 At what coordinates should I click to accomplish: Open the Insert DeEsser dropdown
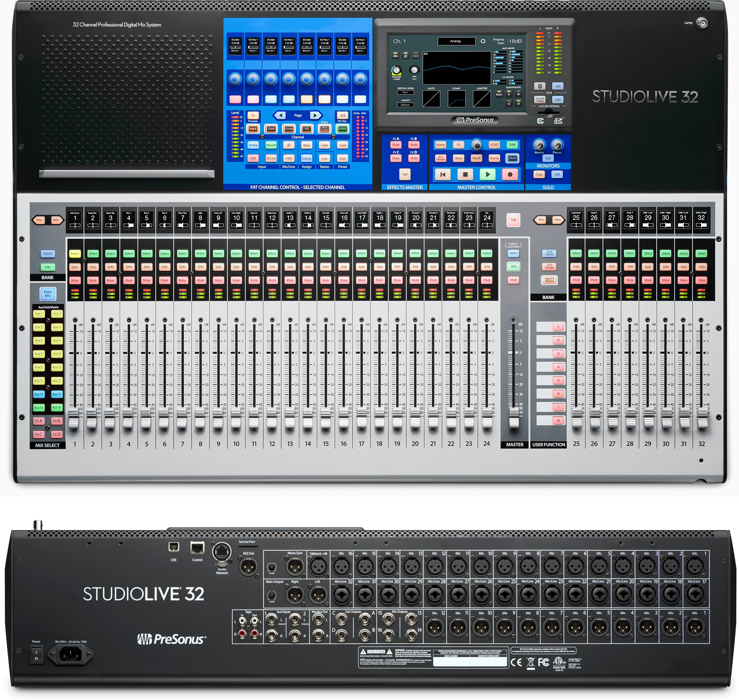[x=405, y=105]
